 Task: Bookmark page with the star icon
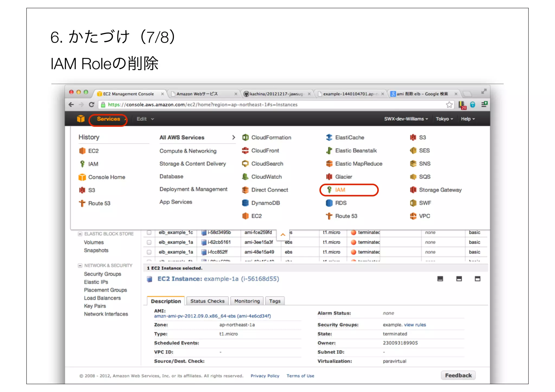449,105
